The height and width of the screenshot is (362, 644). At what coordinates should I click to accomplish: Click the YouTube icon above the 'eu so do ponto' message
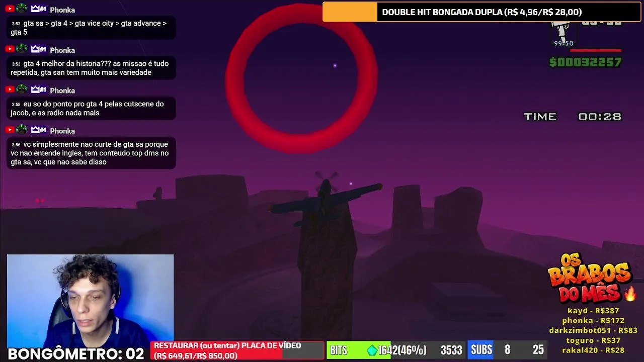(x=10, y=89)
